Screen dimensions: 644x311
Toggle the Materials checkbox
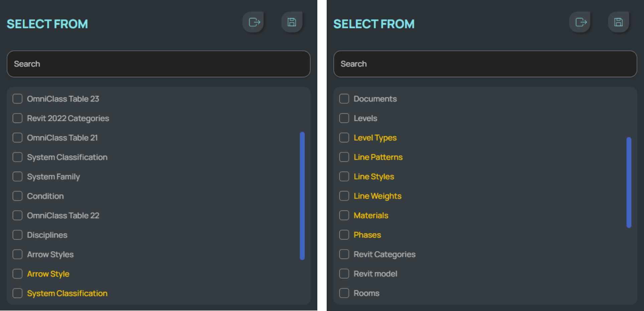tap(344, 215)
